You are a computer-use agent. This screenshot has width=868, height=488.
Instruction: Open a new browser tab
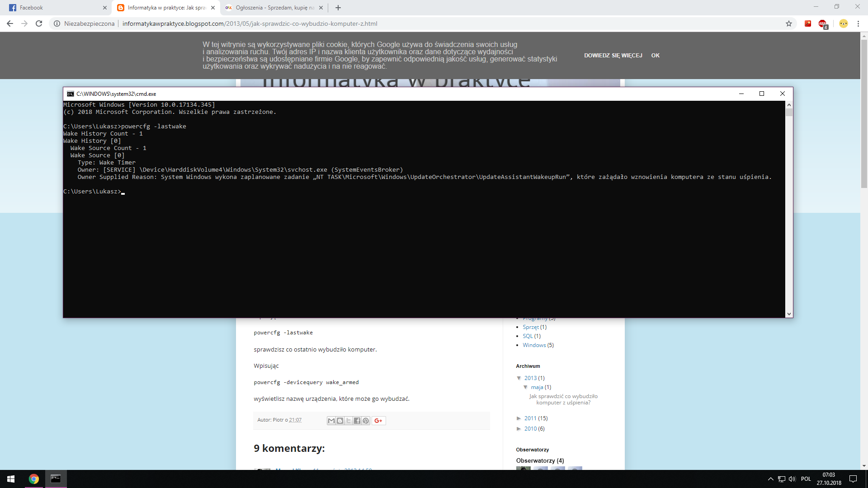click(x=338, y=8)
